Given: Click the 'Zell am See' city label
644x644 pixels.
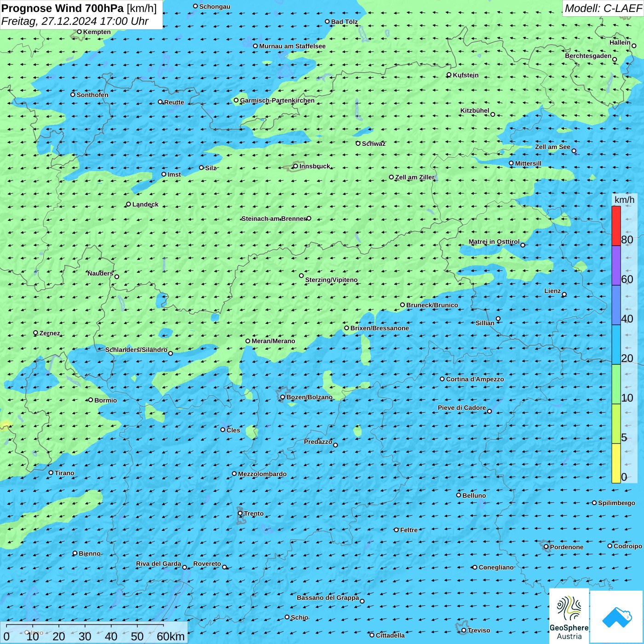Looking at the screenshot, I should point(552,147).
